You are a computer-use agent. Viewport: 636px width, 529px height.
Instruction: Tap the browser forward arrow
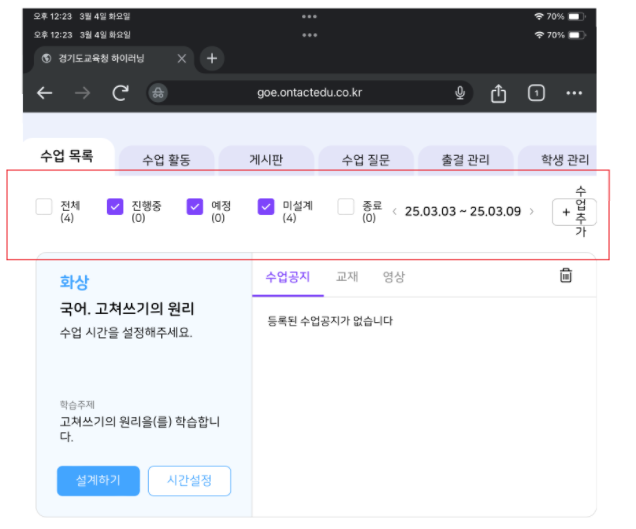(82, 93)
